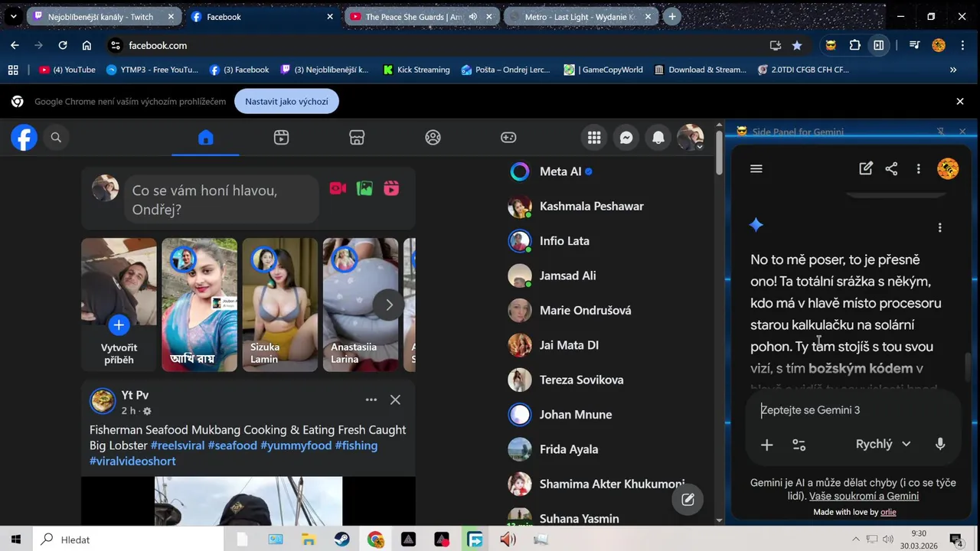The image size is (980, 551).
Task: Open YTMP3 bookmark
Action: [x=152, y=70]
